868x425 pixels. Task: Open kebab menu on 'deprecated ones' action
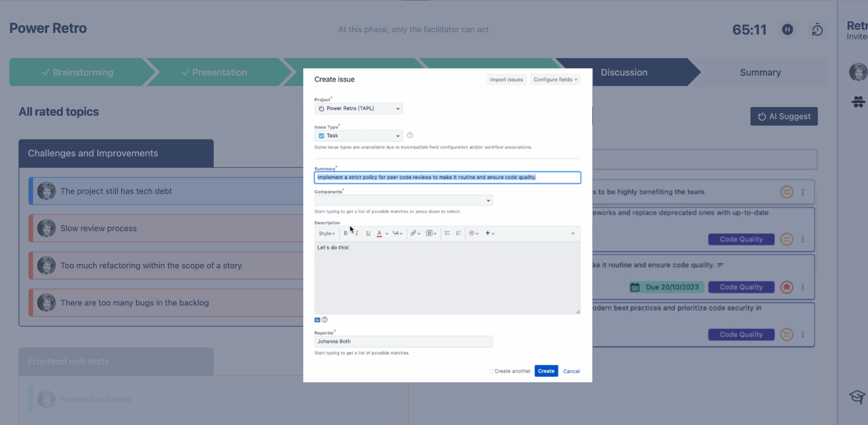tap(802, 239)
